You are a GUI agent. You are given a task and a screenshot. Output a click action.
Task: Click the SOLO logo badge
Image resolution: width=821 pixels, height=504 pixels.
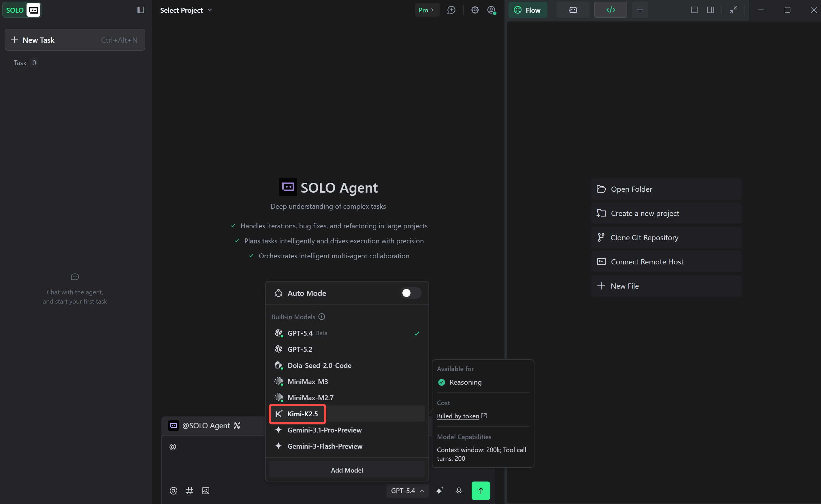tap(21, 10)
